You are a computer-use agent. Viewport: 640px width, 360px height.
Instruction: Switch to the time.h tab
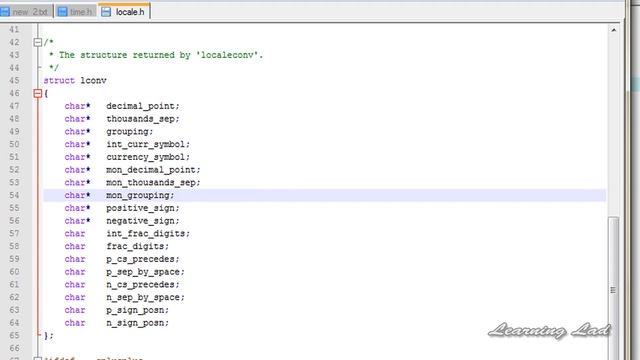point(76,12)
